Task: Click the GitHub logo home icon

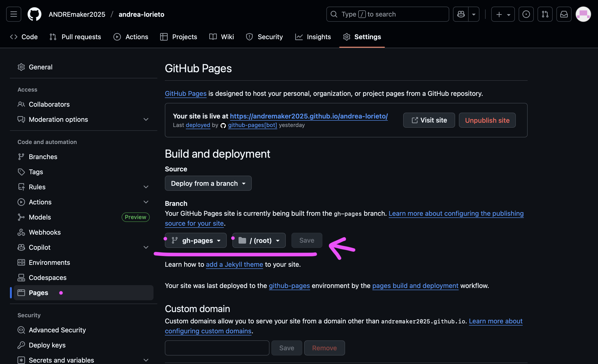Action: (34, 14)
